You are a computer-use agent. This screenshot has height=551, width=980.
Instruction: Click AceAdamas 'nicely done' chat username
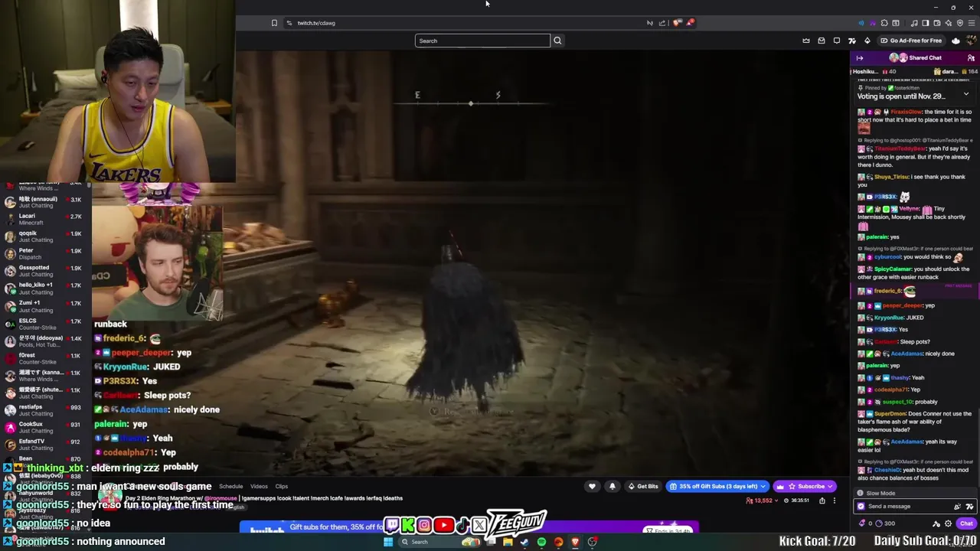click(x=906, y=354)
